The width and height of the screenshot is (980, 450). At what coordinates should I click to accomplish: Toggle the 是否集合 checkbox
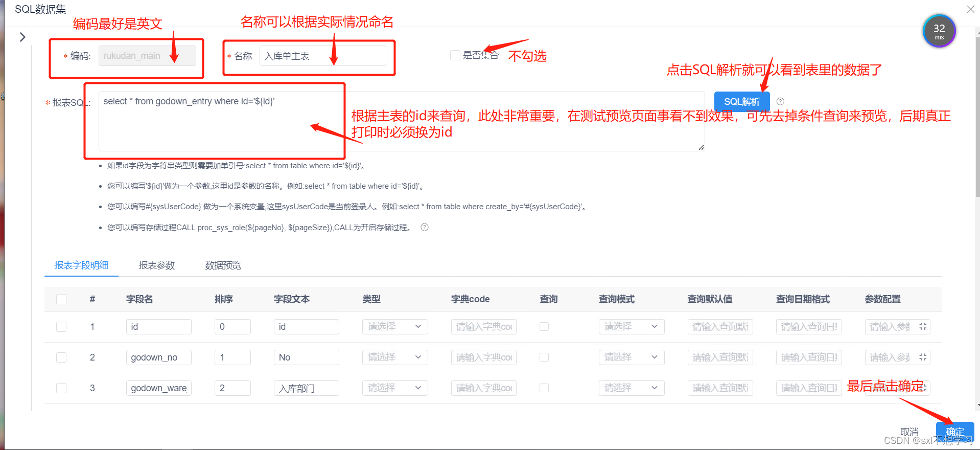tap(455, 55)
